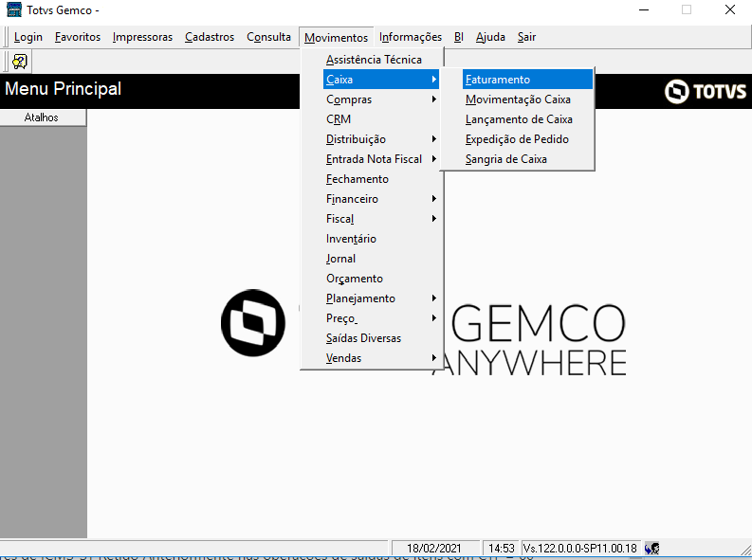752x560 pixels.
Task: Click the Atalhos panel button
Action: [43, 117]
